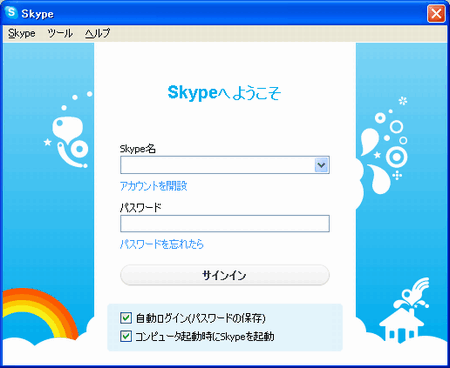Click the snowflake asterisk decoration at top right
The height and width of the screenshot is (368, 450).
coord(403,101)
